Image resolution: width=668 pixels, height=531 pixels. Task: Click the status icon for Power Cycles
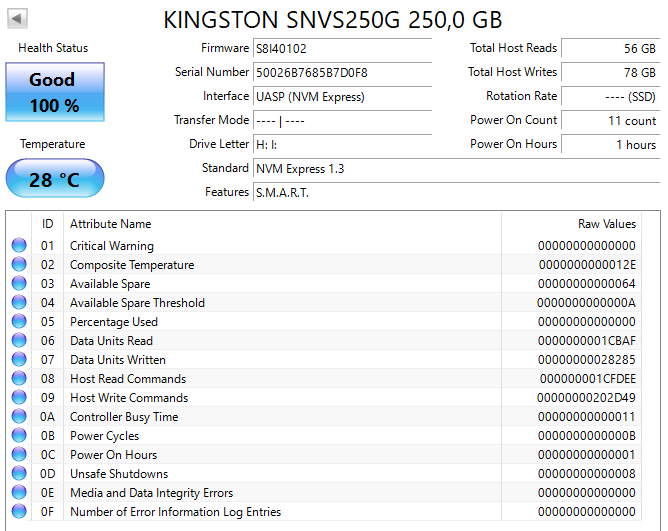tap(19, 436)
